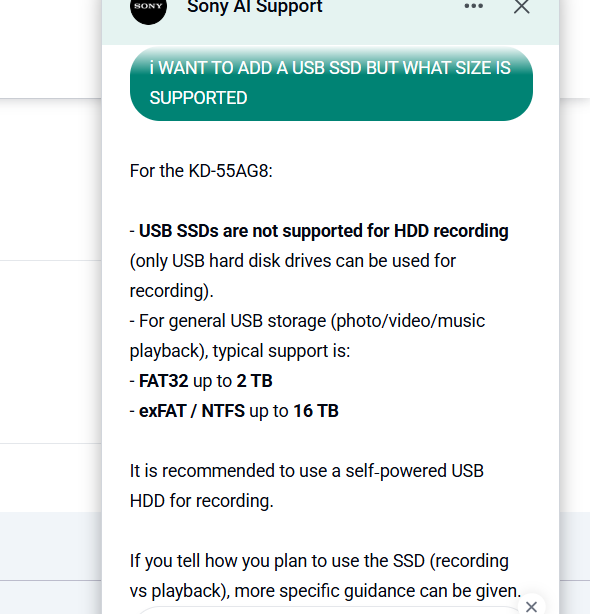604x614 pixels.
Task: Click the word SUPPORTED in the user message
Action: (198, 98)
